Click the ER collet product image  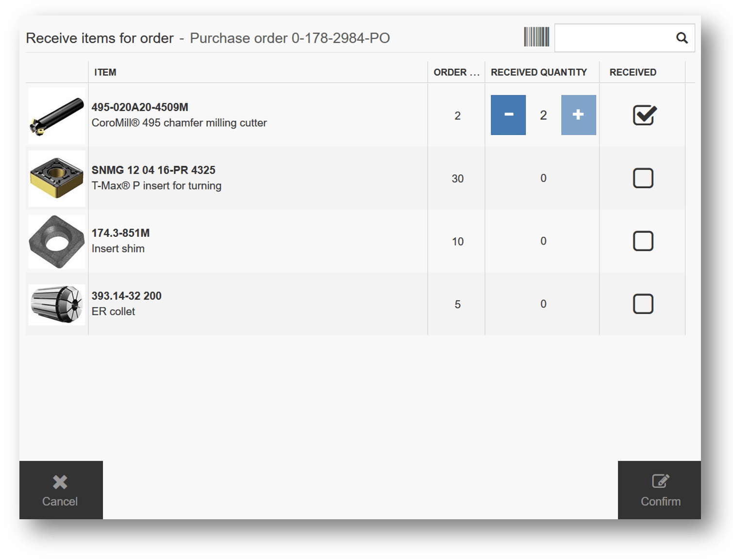pos(57,304)
